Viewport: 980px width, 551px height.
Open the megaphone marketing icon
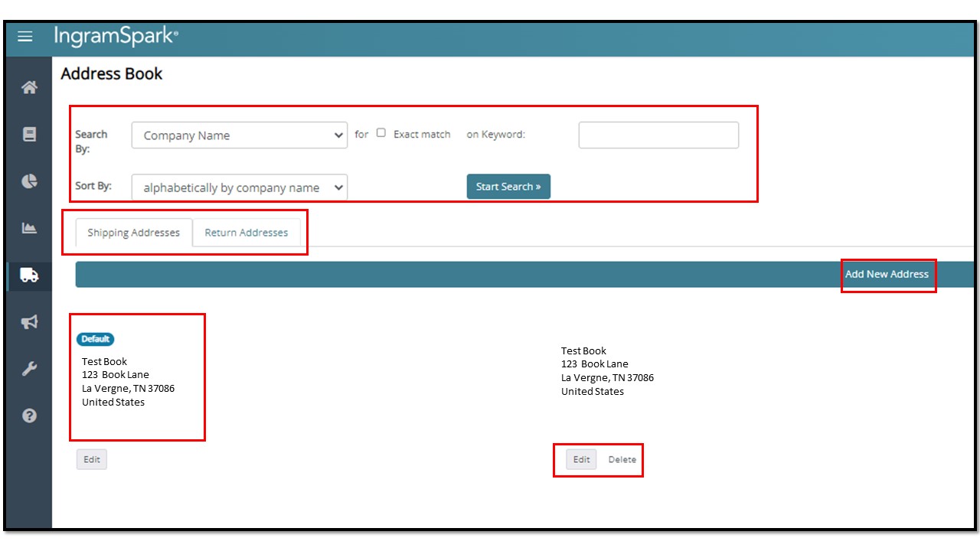pos(29,322)
